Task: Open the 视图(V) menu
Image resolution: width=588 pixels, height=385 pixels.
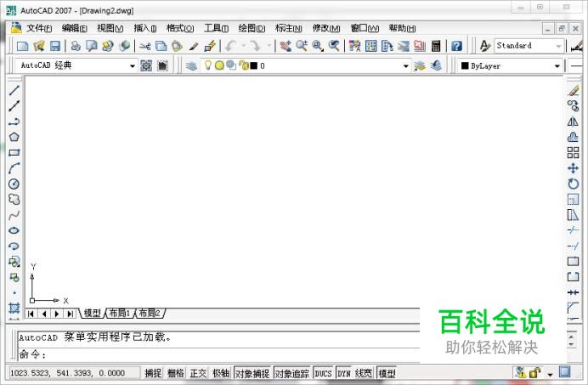Action: (x=110, y=28)
